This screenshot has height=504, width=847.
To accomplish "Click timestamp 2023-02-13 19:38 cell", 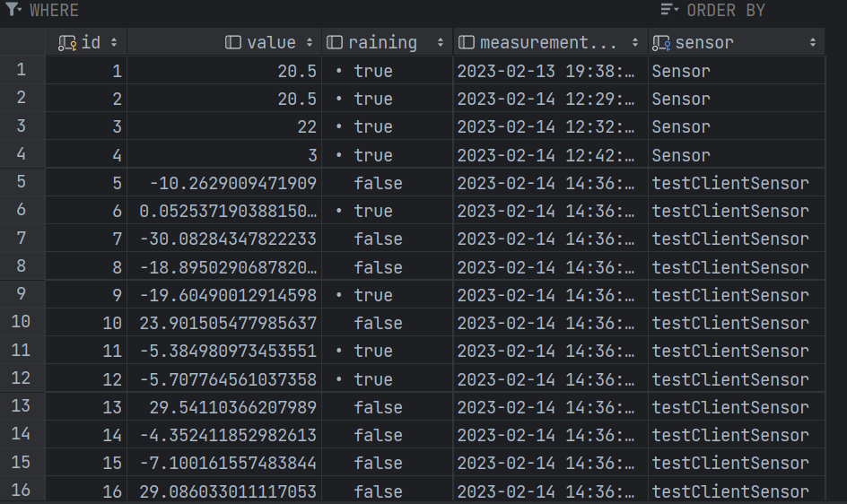I will [550, 71].
